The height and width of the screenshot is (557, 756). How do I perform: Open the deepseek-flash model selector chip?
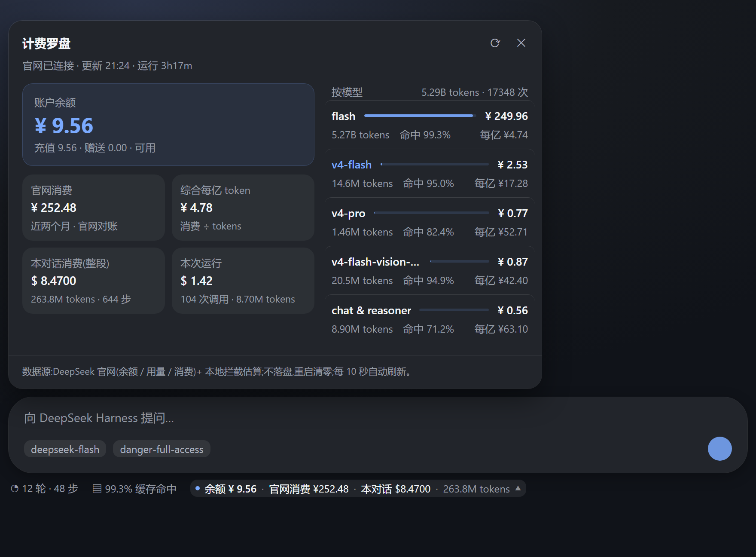tap(65, 449)
